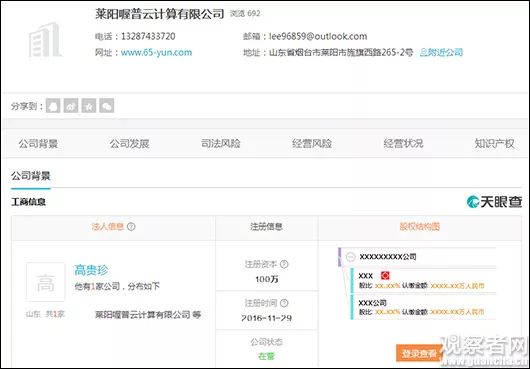This screenshot has height=369, width=530.
Task: Click the XXX公司 shareholder row
Action: (424, 307)
